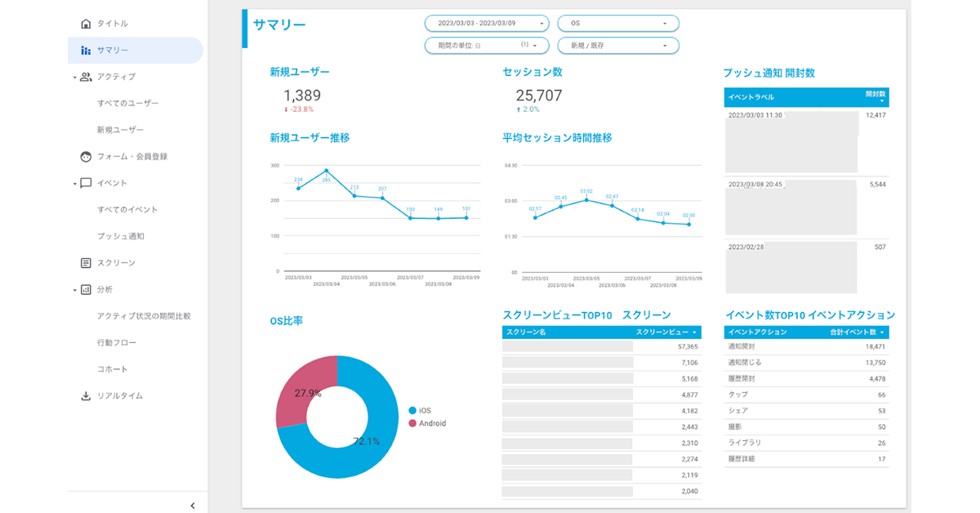Open the face icon for フォーム・会員登録
Screen dimensions: 980x513
click(x=86, y=157)
